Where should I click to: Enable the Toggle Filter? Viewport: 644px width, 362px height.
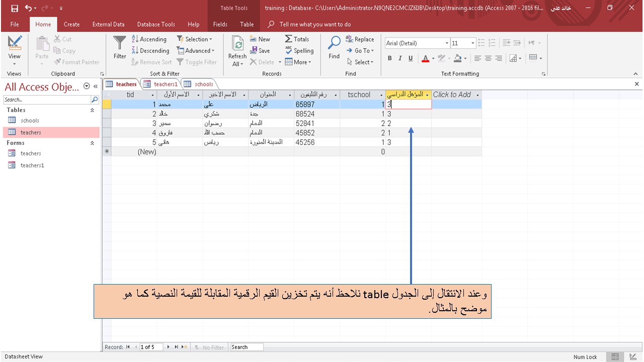pos(197,62)
